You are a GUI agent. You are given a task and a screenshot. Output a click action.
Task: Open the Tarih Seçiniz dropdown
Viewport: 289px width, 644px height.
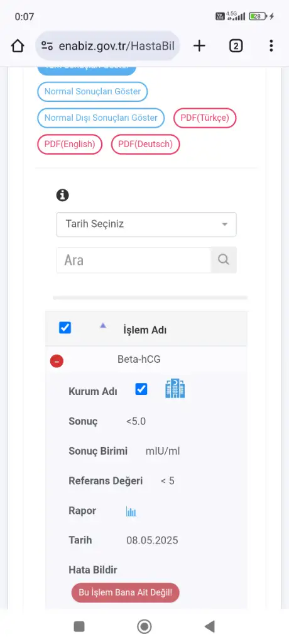click(146, 225)
